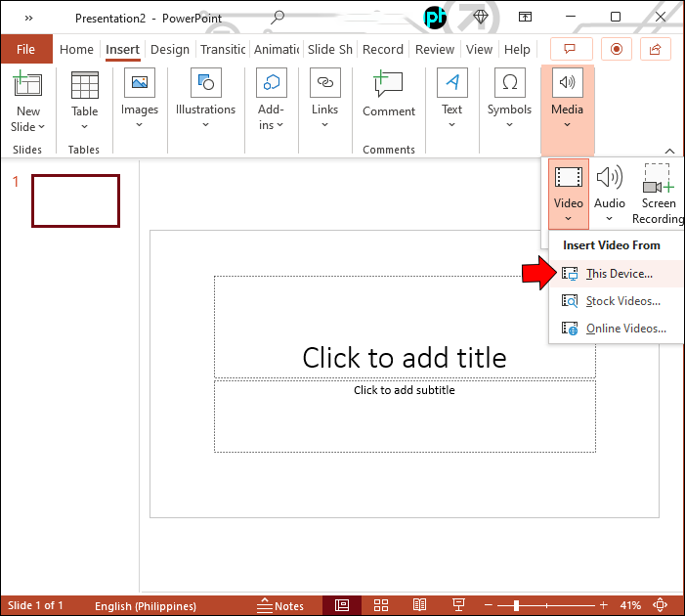The image size is (685, 616).
Task: Click the Images icon
Action: pos(140,82)
